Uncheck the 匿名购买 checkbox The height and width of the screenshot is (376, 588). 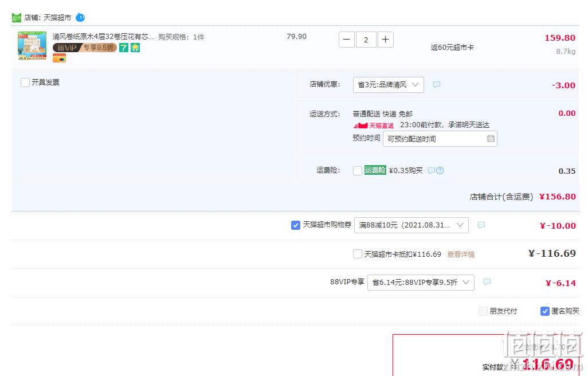tap(545, 311)
